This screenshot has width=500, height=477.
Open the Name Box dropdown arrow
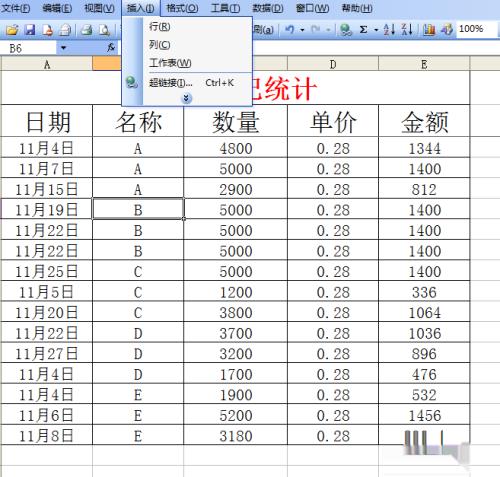[x=63, y=48]
